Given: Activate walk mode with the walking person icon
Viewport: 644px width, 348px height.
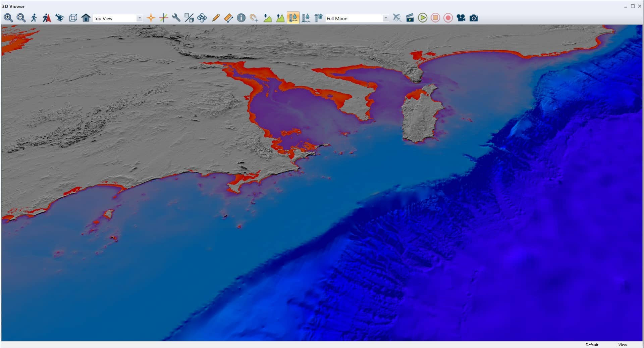Looking at the screenshot, I should click(x=34, y=18).
